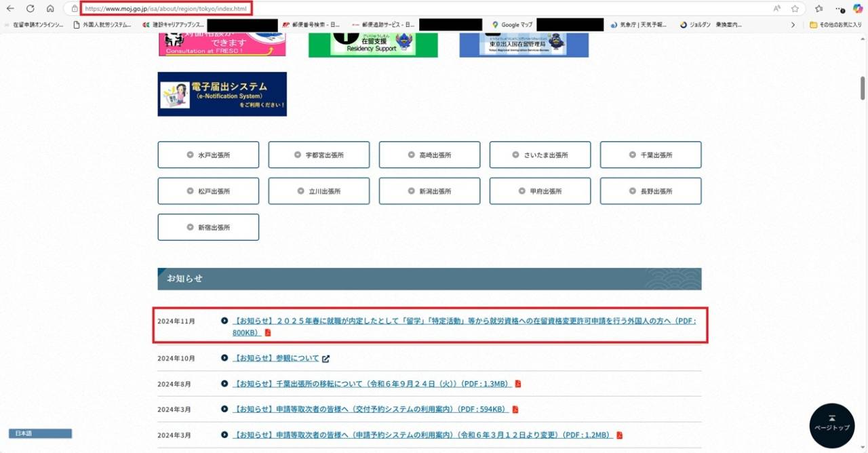The width and height of the screenshot is (868, 453).
Task: Open 申請等取次者 交付予約システム PDF link
Action: [x=370, y=410]
